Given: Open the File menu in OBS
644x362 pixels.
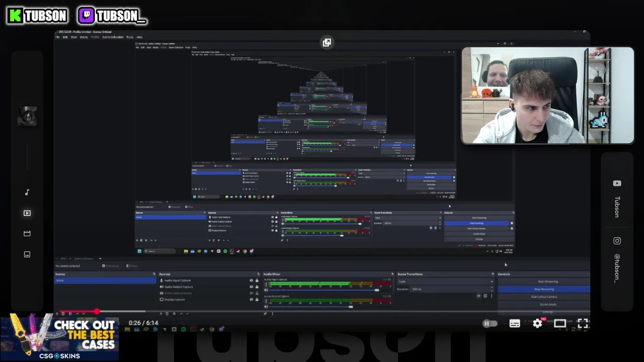Looking at the screenshot, I should tap(58, 37).
